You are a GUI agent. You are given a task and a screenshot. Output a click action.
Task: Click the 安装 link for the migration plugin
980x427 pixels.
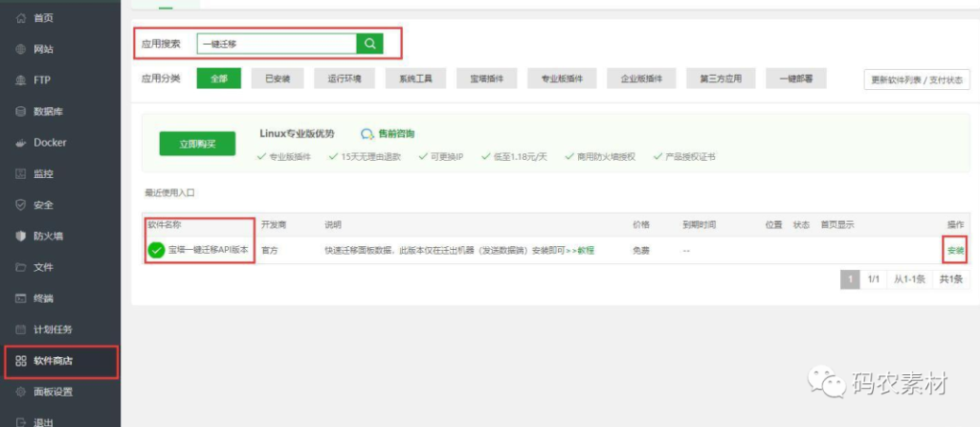[x=954, y=251]
